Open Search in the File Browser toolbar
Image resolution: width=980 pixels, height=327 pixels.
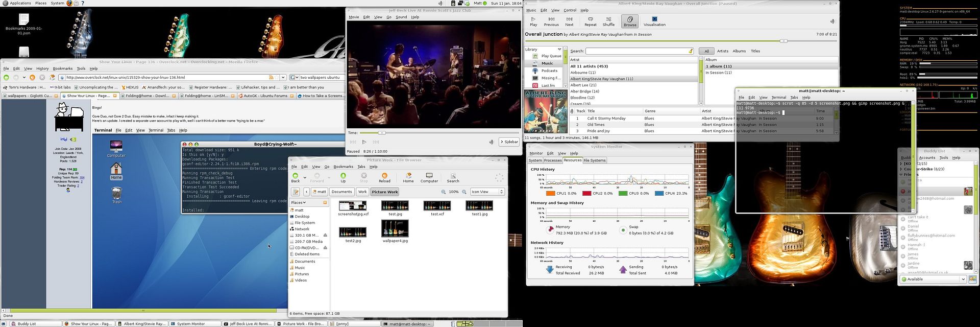[453, 178]
